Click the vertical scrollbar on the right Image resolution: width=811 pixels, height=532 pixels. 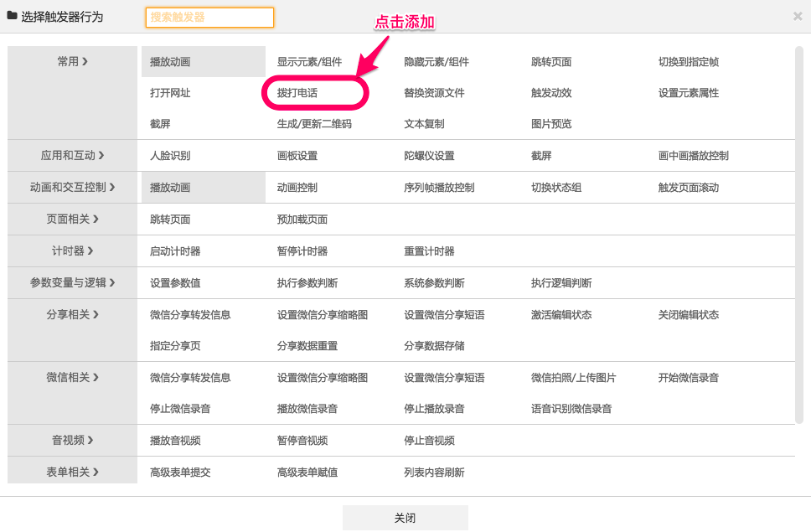799,235
